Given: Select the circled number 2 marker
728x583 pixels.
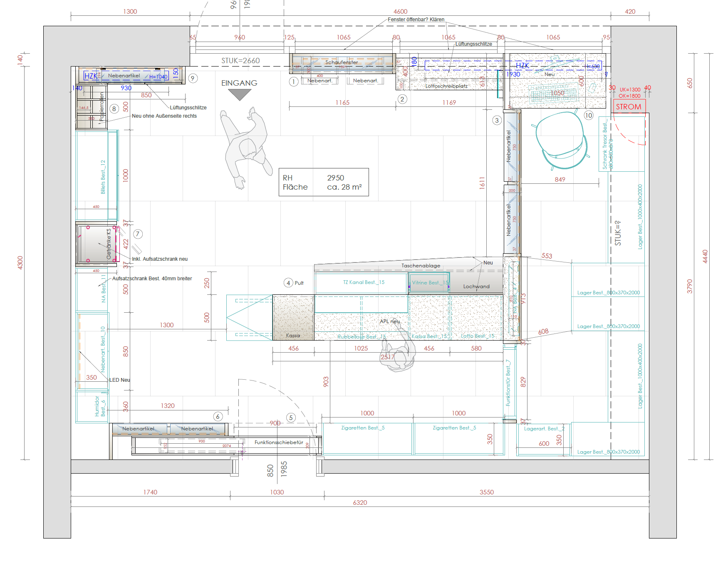Looking at the screenshot, I should point(402,99).
